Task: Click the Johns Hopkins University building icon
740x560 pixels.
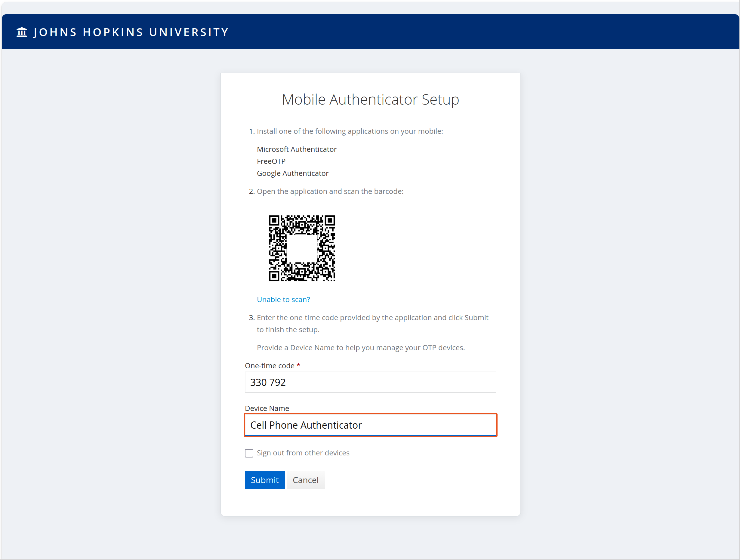Action: [x=22, y=32]
